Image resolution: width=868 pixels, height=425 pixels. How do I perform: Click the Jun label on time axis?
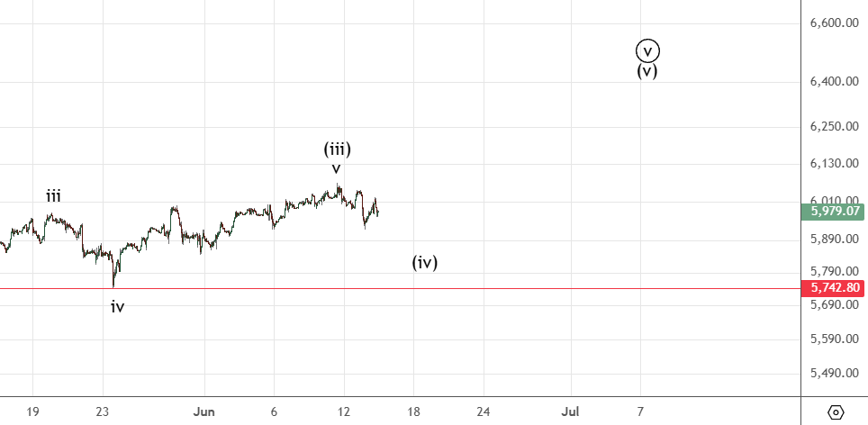click(205, 410)
